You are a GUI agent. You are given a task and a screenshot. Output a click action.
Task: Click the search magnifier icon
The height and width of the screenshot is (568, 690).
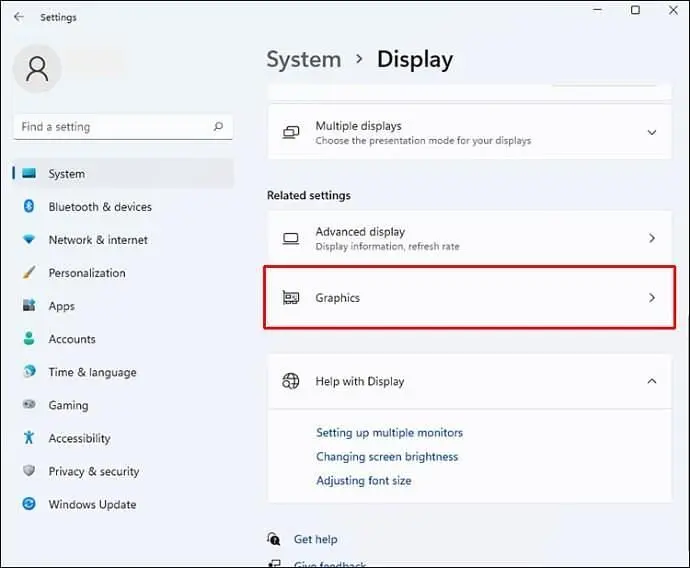pos(218,127)
